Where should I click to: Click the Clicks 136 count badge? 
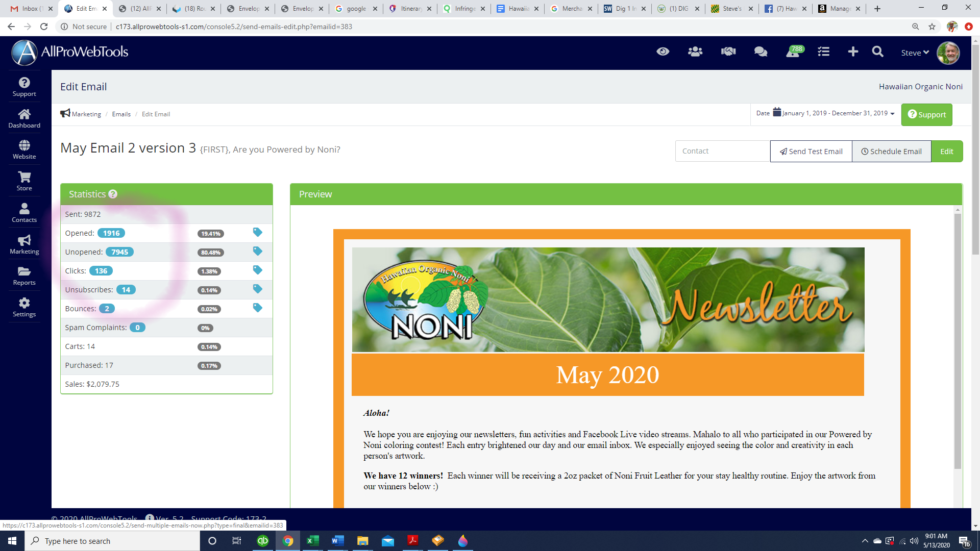101,271
